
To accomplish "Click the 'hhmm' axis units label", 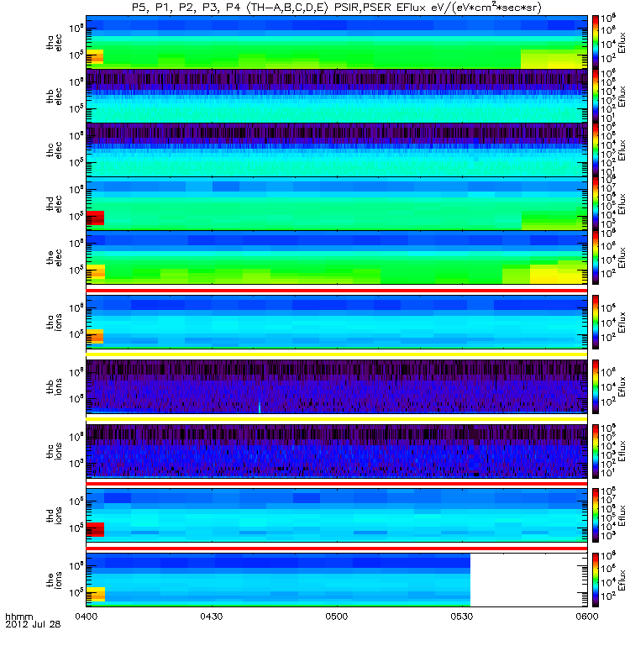I will [18, 617].
